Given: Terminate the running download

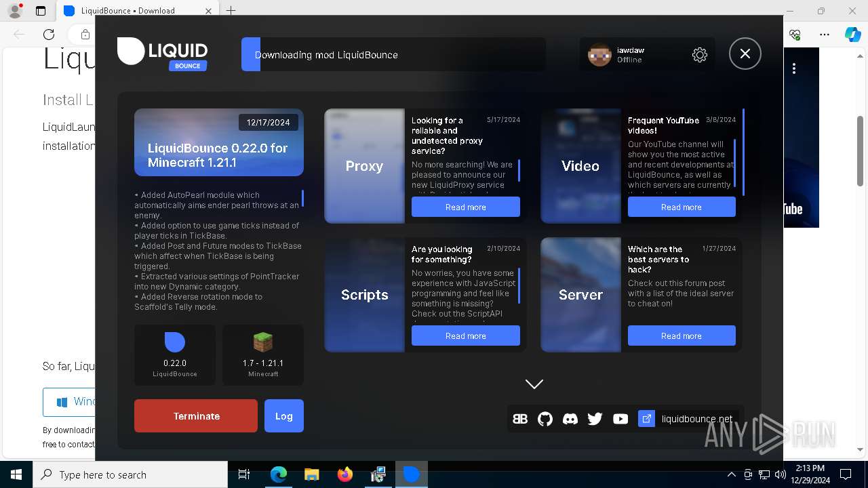Looking at the screenshot, I should [196, 415].
